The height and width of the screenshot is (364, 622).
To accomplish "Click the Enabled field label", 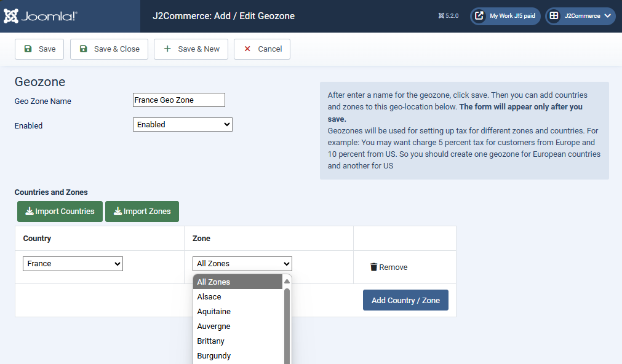I will tap(28, 125).
